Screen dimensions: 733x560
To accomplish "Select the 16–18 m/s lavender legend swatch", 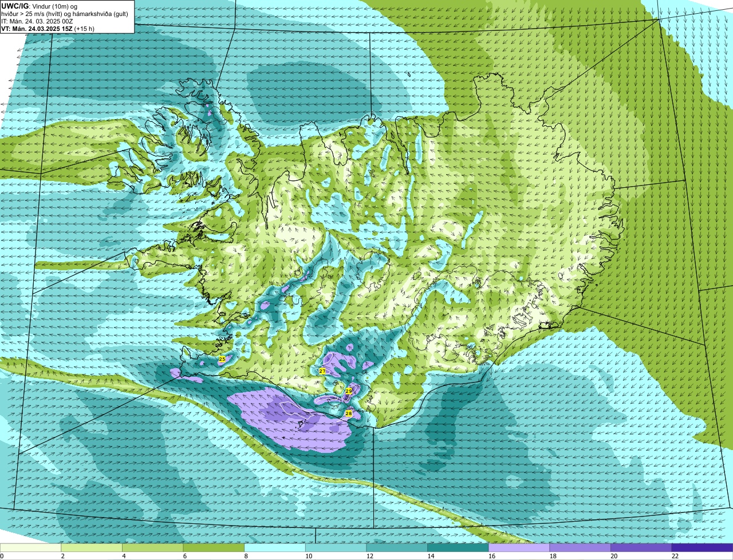I will tap(519, 547).
